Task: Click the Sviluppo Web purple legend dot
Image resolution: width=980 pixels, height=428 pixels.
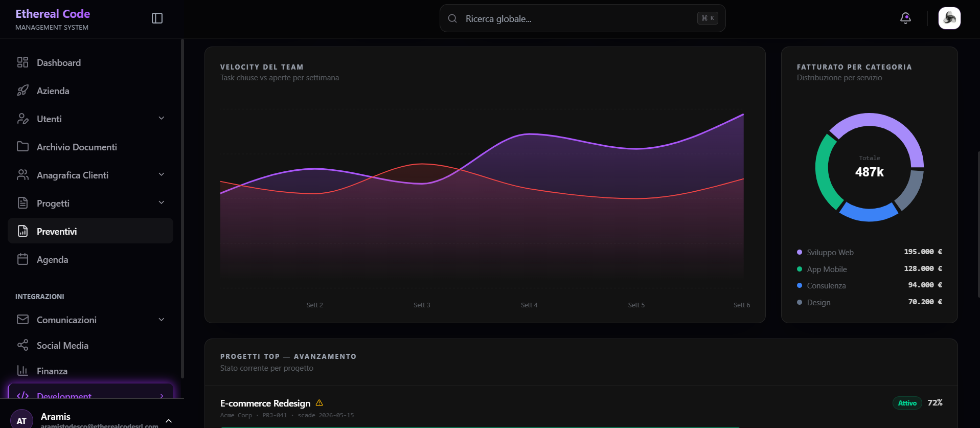Action: [x=800, y=252]
